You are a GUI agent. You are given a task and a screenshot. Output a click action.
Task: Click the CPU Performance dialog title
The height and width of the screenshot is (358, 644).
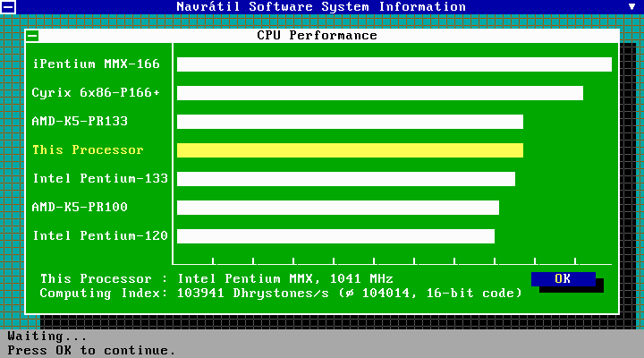317,36
